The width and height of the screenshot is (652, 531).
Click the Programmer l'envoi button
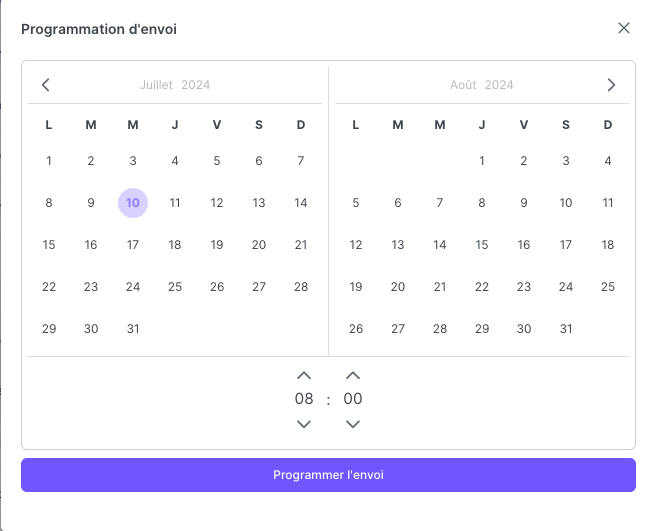pos(328,475)
